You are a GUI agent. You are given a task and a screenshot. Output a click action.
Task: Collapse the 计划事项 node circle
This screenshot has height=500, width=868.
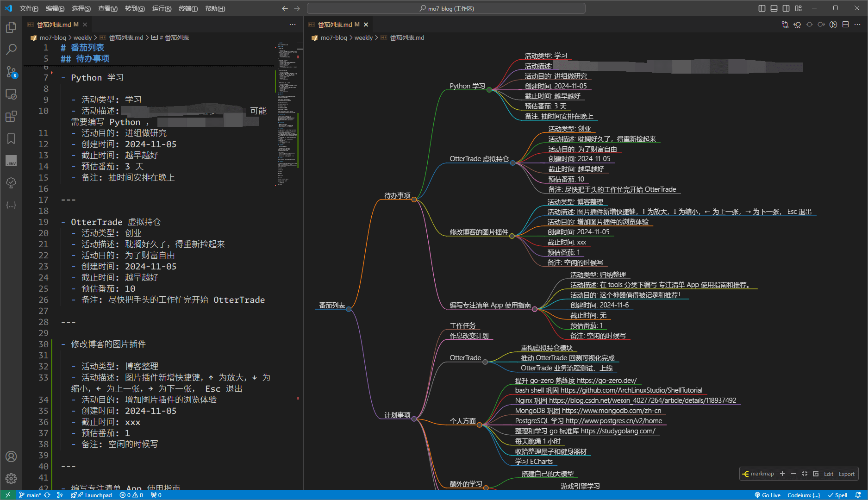(x=414, y=419)
